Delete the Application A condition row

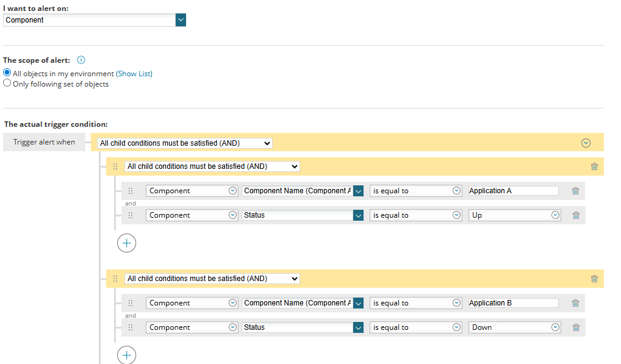point(575,191)
